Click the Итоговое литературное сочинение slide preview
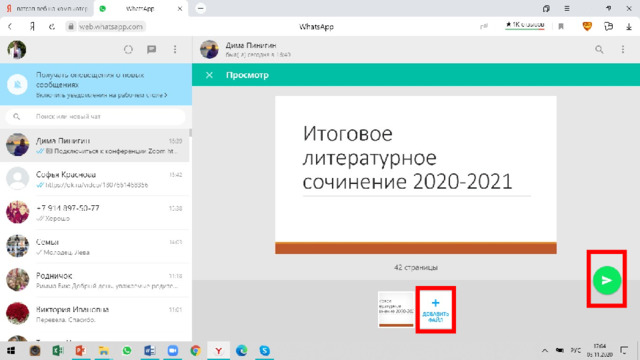 pos(416,175)
